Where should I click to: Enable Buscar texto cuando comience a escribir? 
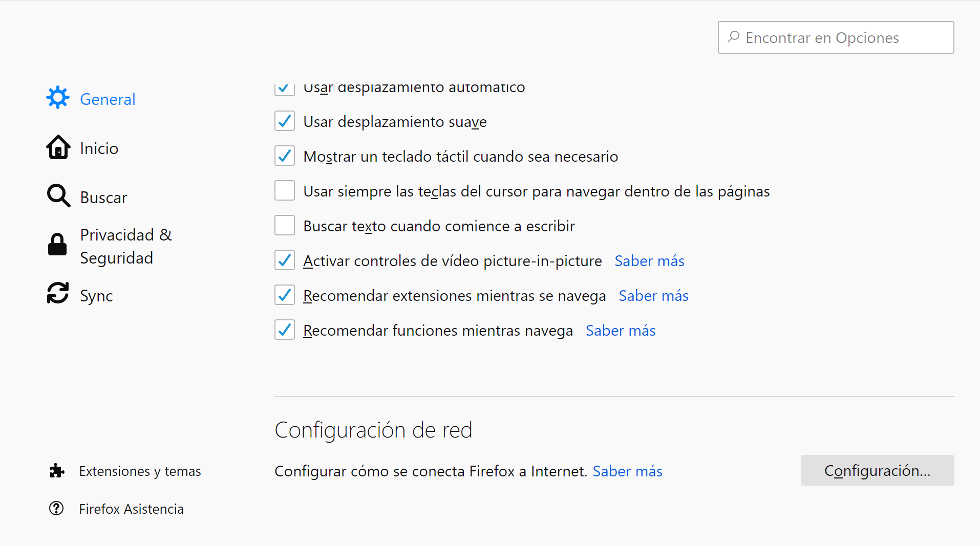285,226
